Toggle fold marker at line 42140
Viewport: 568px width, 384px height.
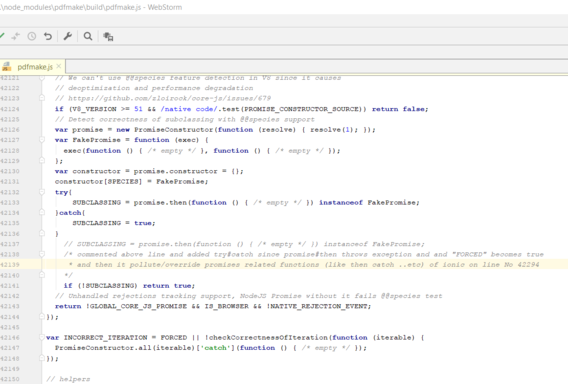tap(42, 275)
